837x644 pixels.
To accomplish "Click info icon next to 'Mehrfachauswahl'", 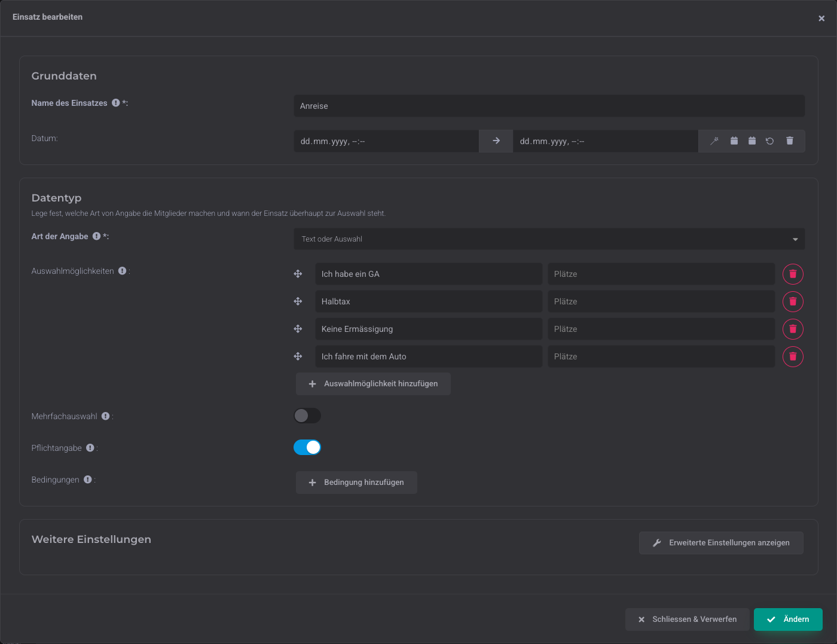I will 105,416.
